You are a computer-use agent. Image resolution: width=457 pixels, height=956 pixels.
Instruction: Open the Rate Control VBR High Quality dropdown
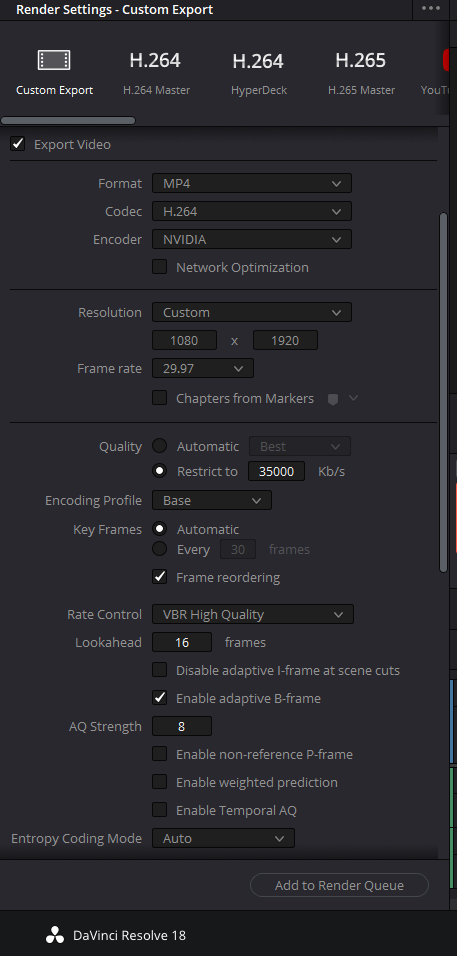[253, 615]
